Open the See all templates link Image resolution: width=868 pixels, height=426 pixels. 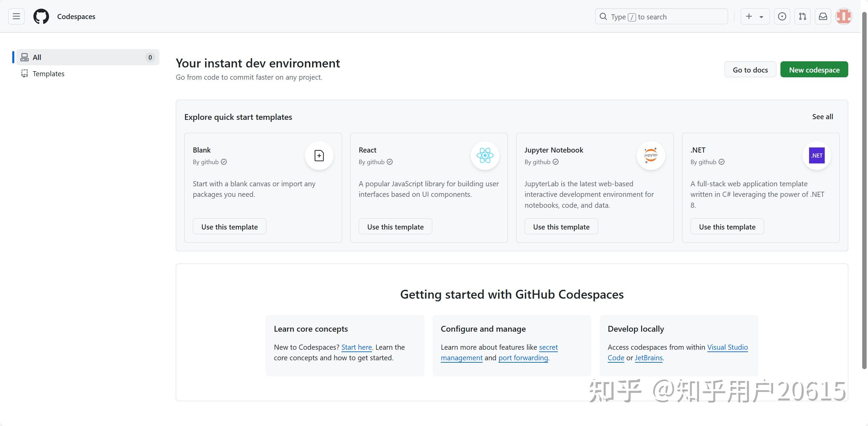coord(822,117)
